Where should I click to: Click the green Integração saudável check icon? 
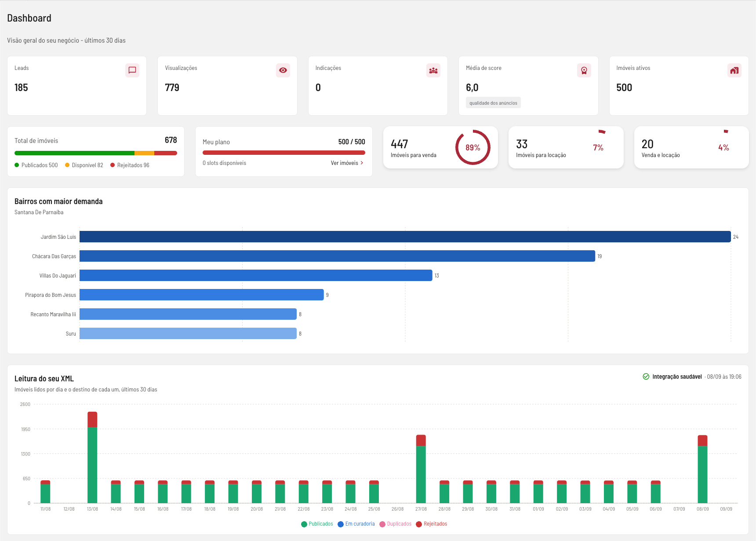click(646, 377)
